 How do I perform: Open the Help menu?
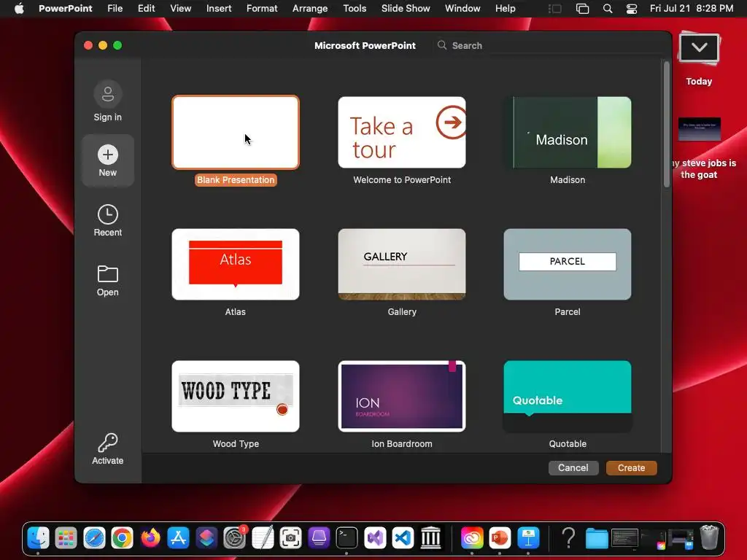505,9
